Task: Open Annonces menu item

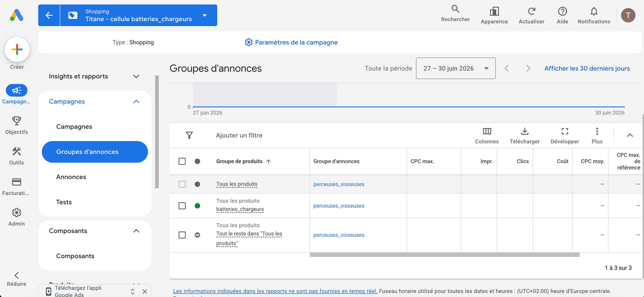Action: coord(71,177)
